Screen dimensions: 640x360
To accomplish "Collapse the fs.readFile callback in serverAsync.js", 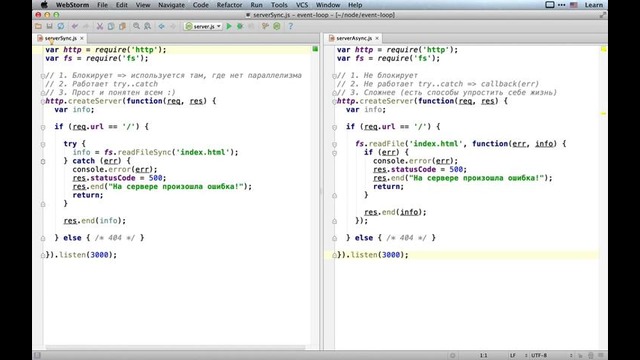I will 334,144.
